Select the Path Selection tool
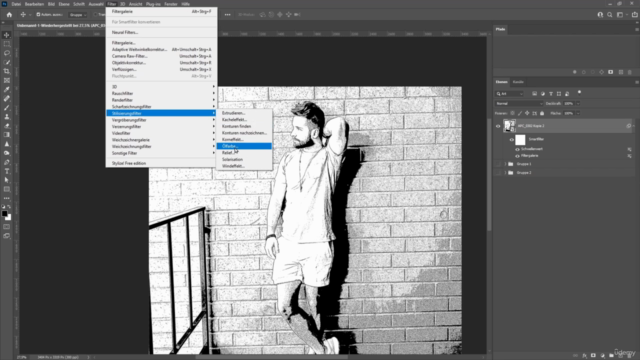640x360 pixels. coord(7,180)
